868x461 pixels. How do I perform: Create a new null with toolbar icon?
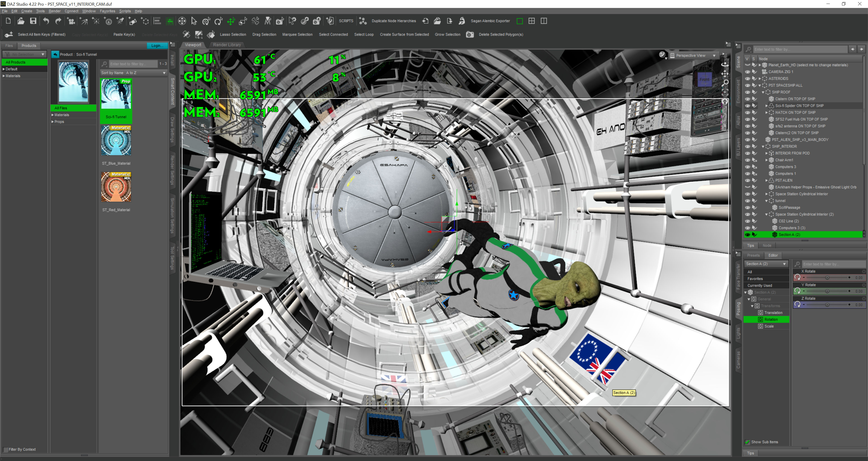(x=145, y=21)
